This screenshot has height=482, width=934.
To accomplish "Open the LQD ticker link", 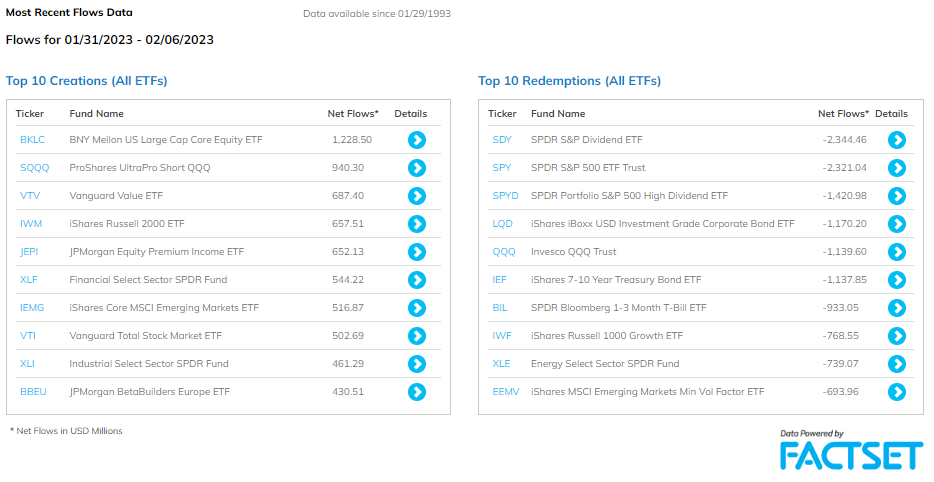I will click(503, 224).
